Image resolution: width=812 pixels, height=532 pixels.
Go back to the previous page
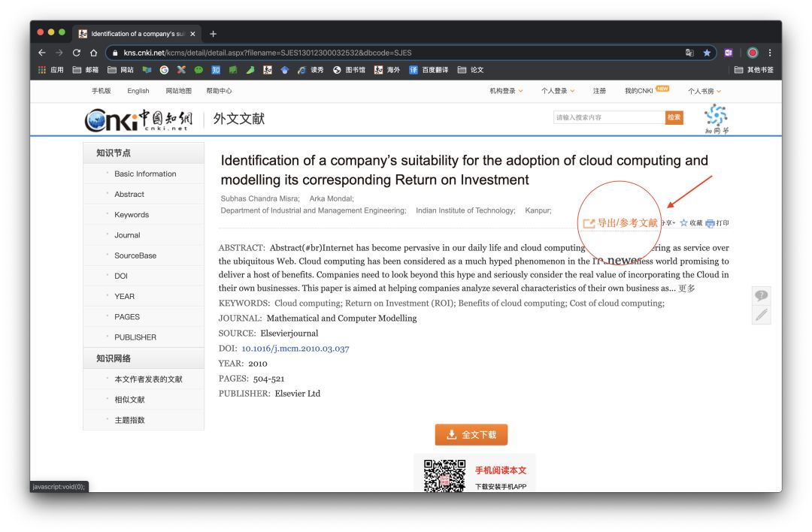[42, 53]
